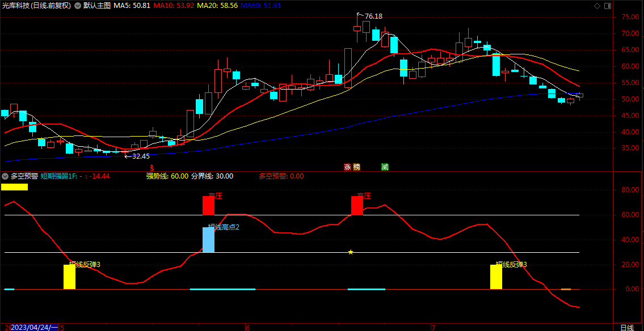Viewport: 644px width, 331px height.
Task: Select the MA5: 50.81 value
Action: tap(132, 6)
